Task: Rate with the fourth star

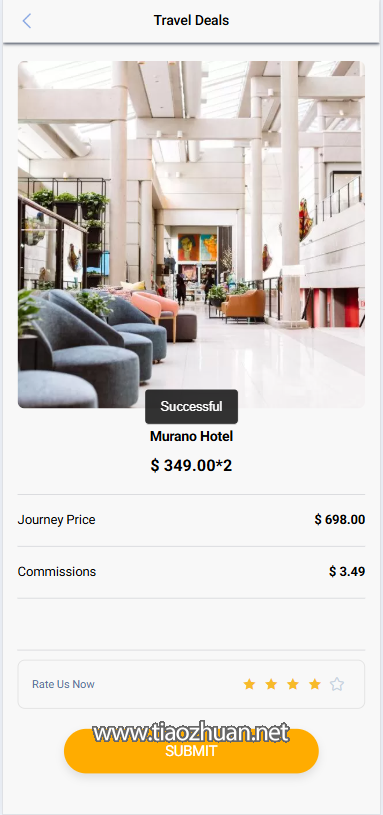Action: pos(315,684)
